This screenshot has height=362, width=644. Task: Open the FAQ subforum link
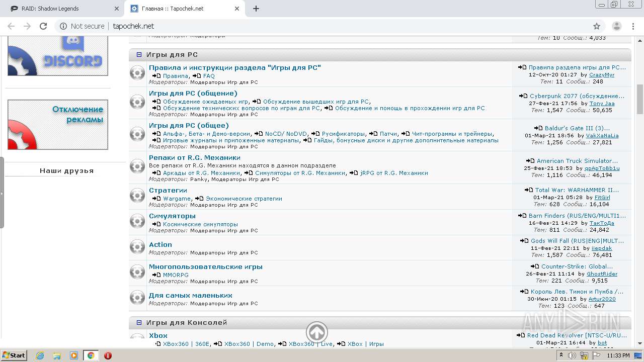[x=209, y=76]
